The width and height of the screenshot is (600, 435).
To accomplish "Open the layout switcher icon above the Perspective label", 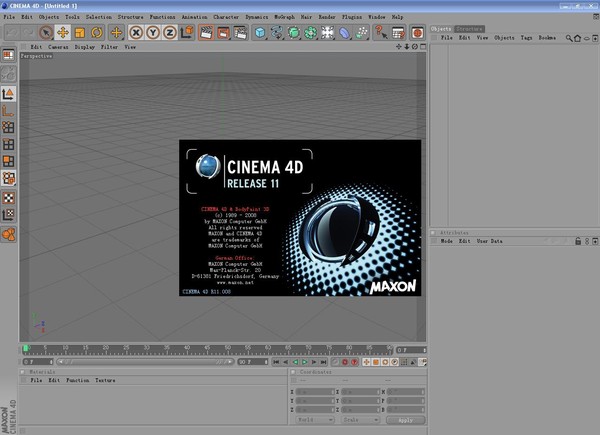I will (8, 55).
